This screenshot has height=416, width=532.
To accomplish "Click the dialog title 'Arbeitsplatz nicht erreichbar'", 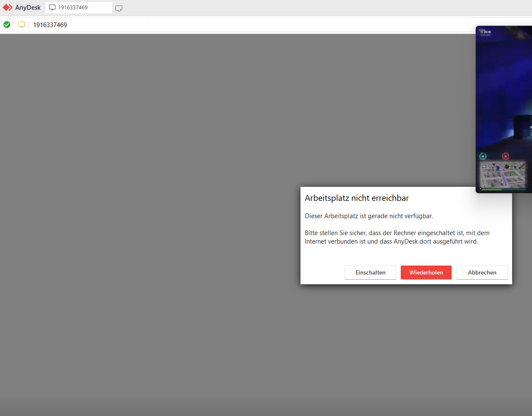I will coord(356,198).
